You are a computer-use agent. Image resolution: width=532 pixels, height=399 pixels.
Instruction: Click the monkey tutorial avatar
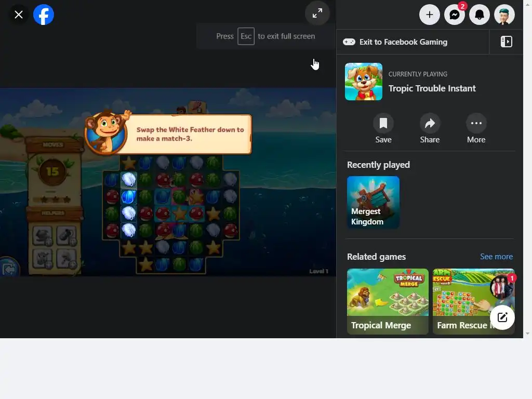point(107,133)
